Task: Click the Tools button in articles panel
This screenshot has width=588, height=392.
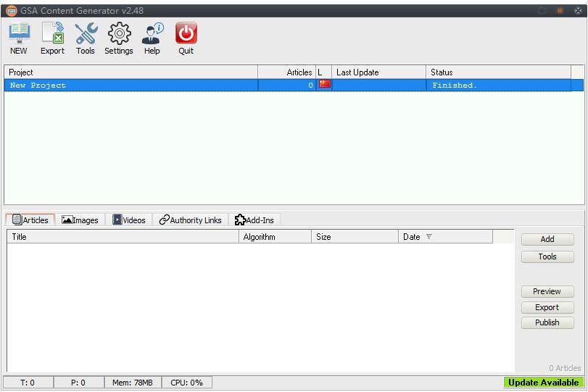Action: click(x=547, y=257)
